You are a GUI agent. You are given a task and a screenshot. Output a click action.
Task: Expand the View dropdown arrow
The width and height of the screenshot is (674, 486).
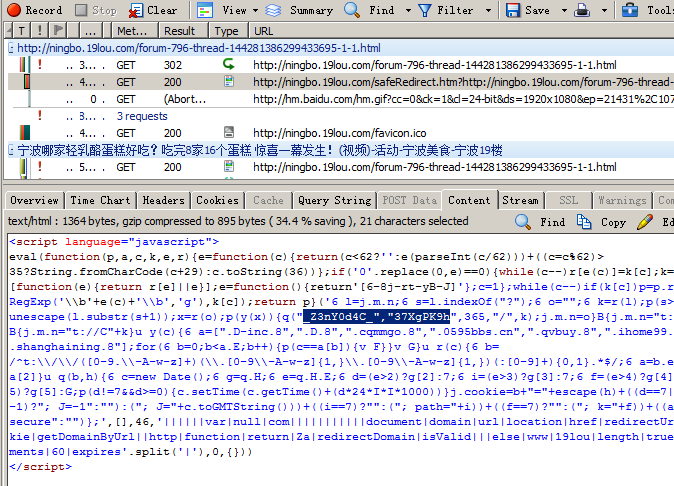pos(254,10)
